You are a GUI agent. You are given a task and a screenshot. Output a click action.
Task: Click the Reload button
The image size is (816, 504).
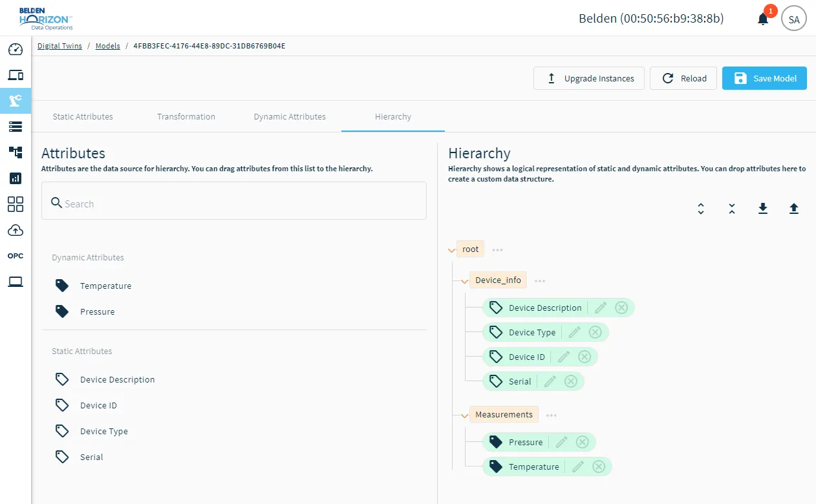(x=683, y=78)
